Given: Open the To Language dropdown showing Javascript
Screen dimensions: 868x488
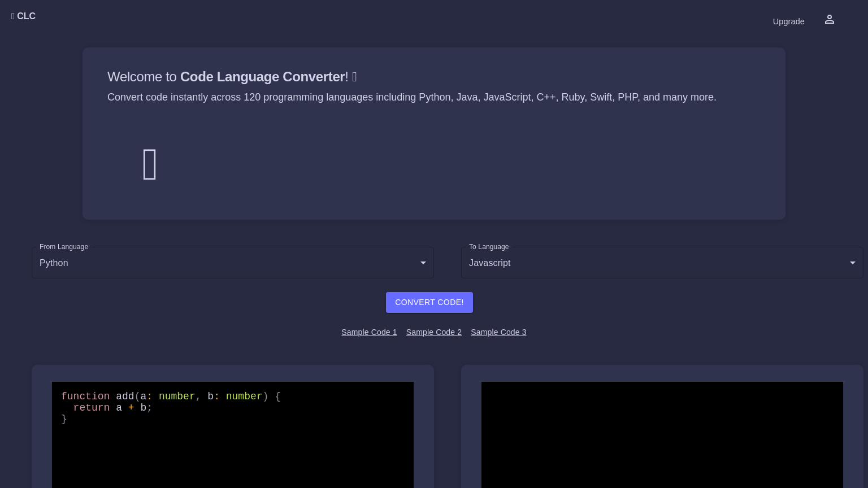Looking at the screenshot, I should (662, 263).
